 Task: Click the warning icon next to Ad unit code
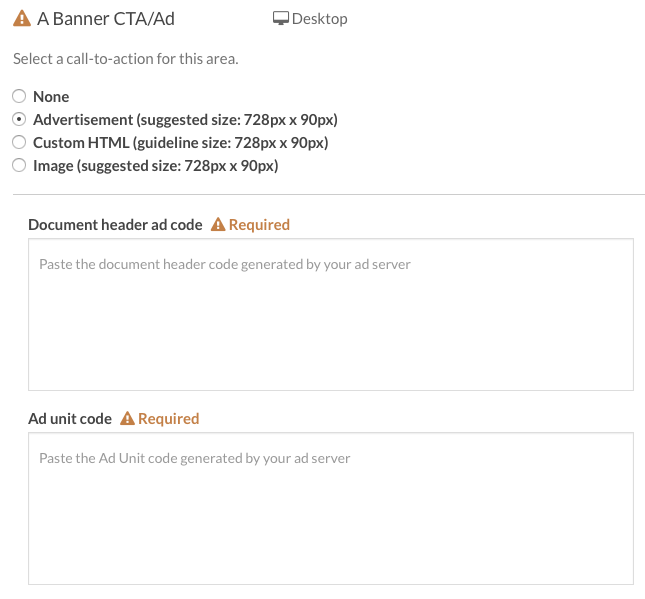(x=127, y=418)
